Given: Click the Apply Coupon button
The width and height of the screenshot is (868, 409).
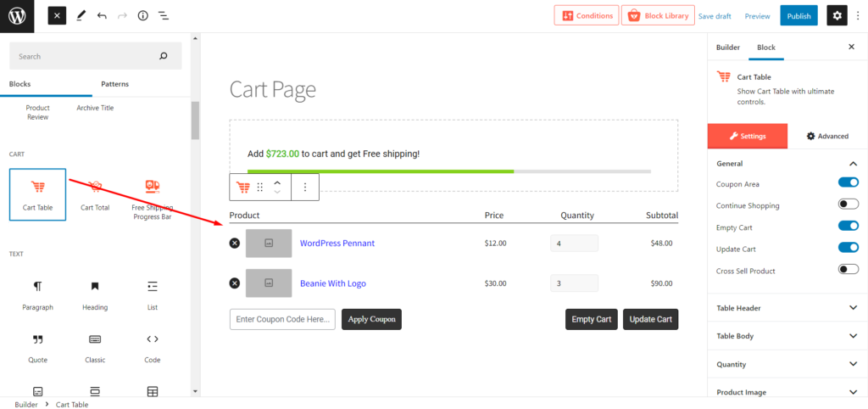Looking at the screenshot, I should pyautogui.click(x=371, y=319).
